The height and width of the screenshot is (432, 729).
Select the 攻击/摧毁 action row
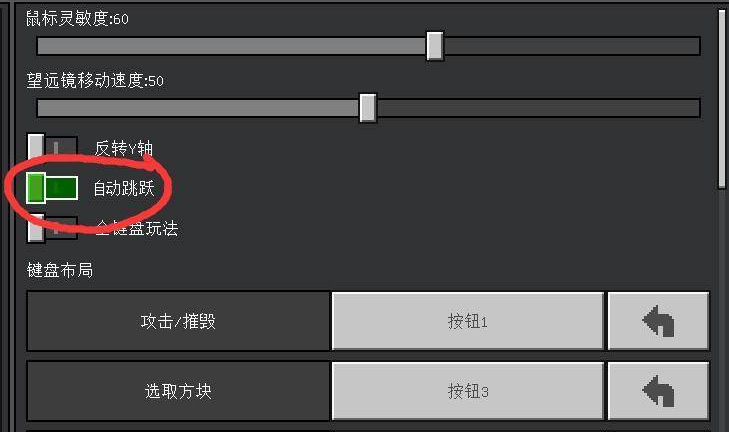178,321
